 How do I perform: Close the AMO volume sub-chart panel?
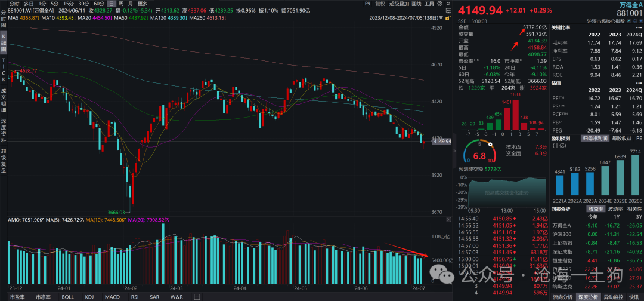448,220
